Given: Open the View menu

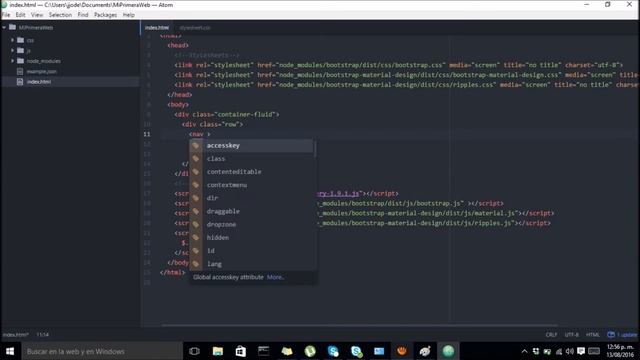Looking at the screenshot, I should pyautogui.click(x=37, y=15).
